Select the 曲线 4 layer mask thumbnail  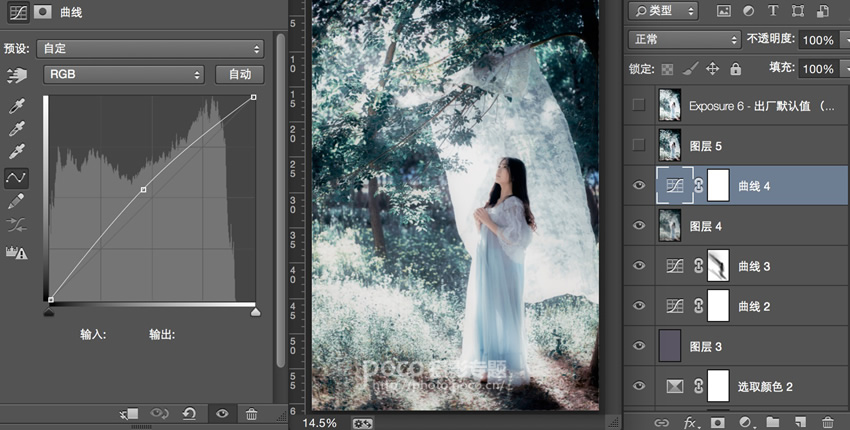pyautogui.click(x=718, y=185)
